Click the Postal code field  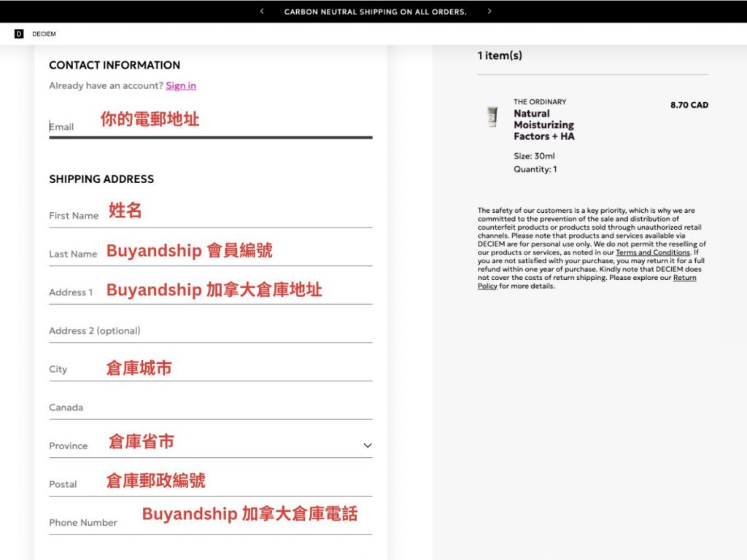(210, 483)
